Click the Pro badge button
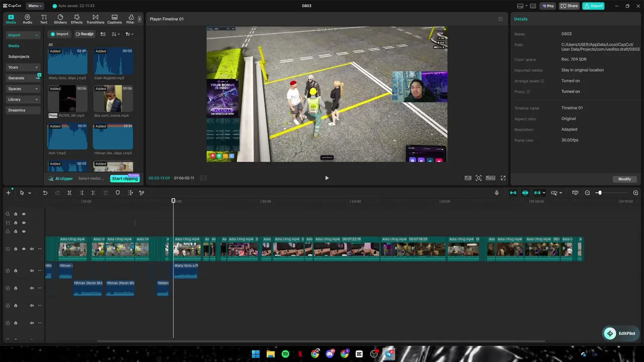The width and height of the screenshot is (644, 362). tap(547, 6)
